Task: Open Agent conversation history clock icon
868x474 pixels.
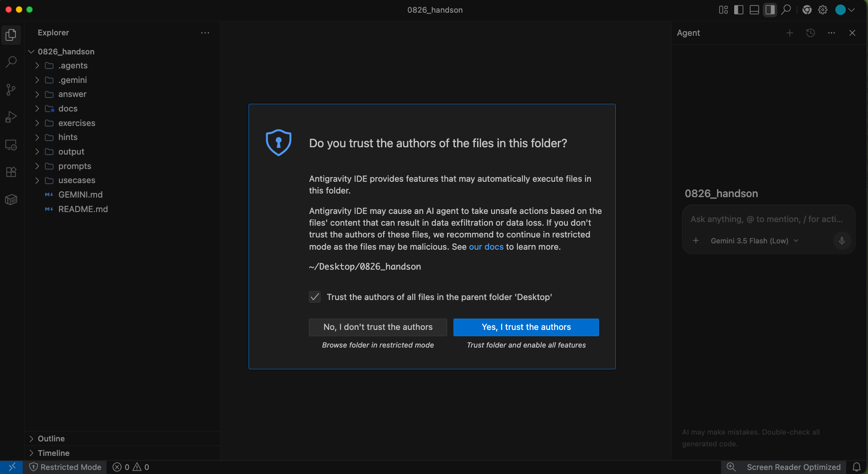Action: [x=810, y=33]
